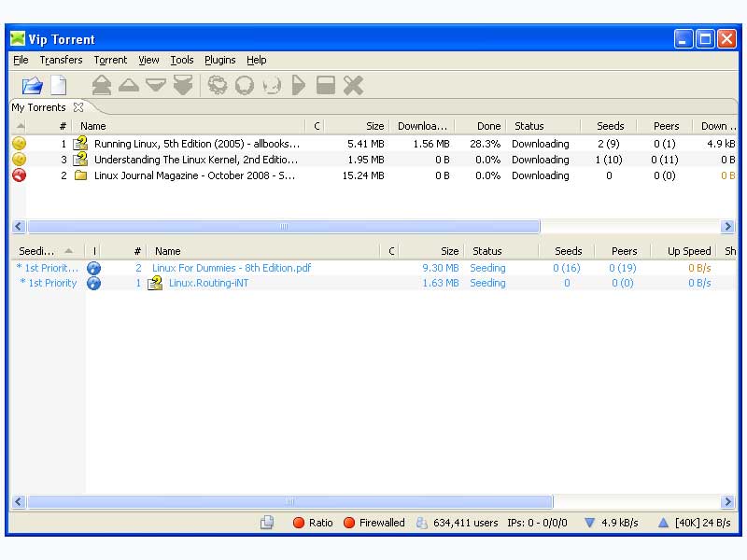Sort seeding list by Up Speed column
This screenshot has height=560, width=747.
click(688, 251)
